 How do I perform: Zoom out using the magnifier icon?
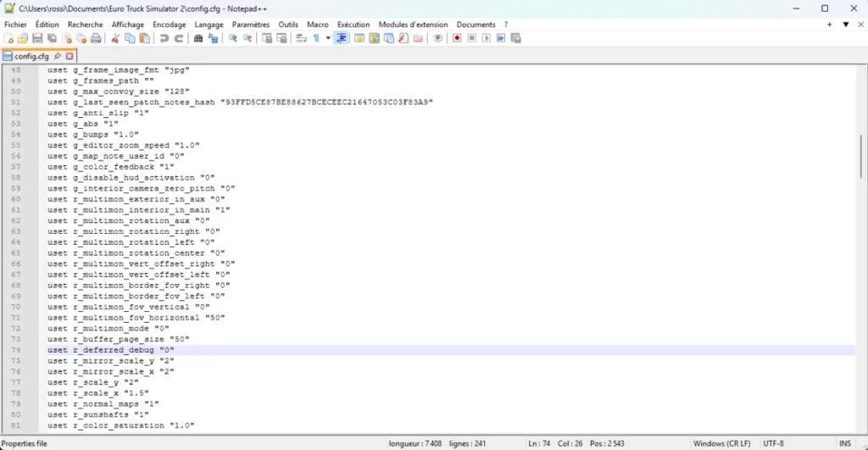tap(248, 38)
